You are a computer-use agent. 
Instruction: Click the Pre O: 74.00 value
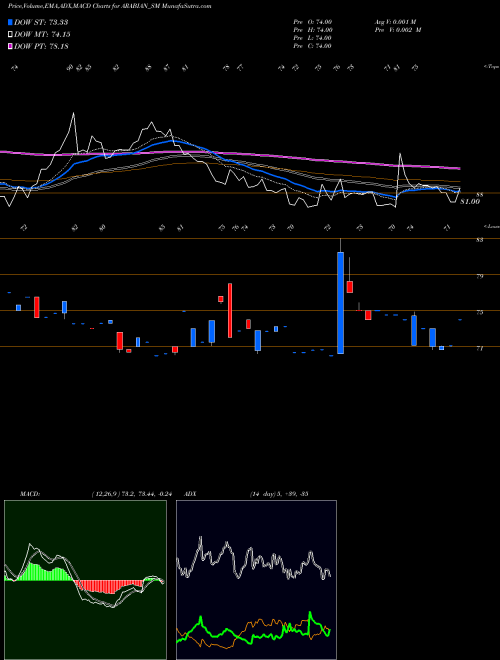[313, 22]
